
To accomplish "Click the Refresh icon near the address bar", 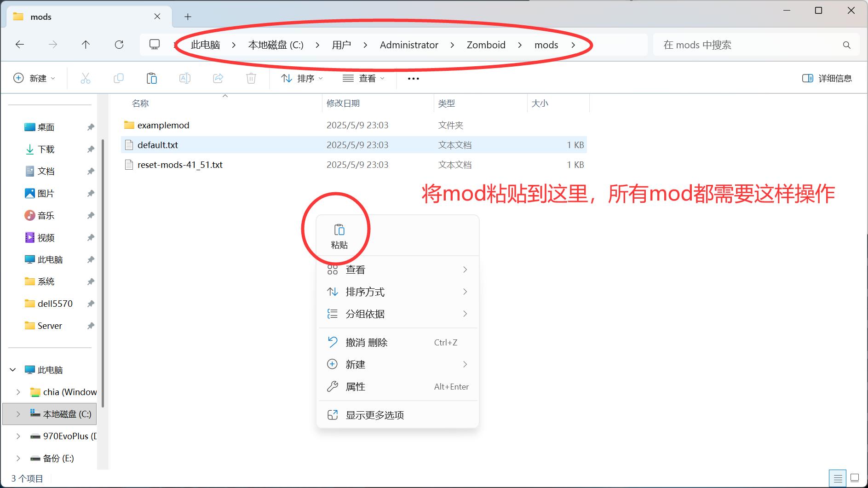I will click(119, 45).
